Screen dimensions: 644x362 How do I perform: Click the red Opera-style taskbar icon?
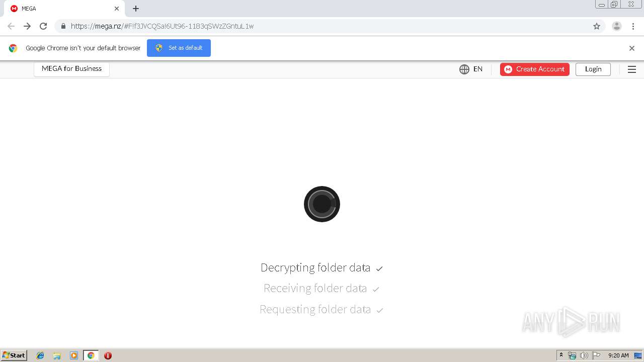108,355
